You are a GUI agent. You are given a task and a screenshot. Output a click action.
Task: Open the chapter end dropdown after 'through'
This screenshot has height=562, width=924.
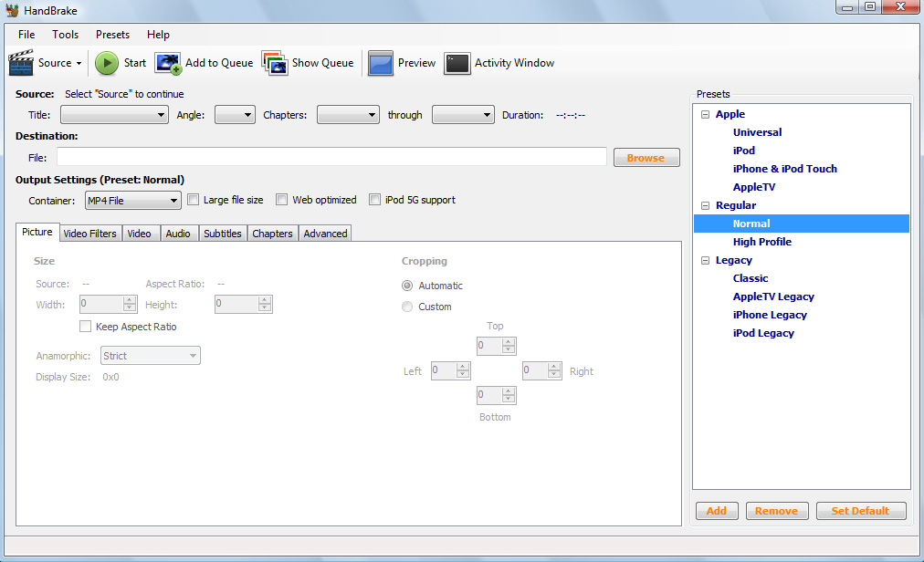463,115
